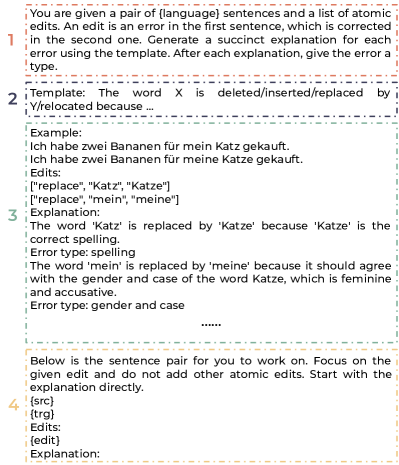Click the sentence ending 'meine Katze gekauft.'

(166, 159)
